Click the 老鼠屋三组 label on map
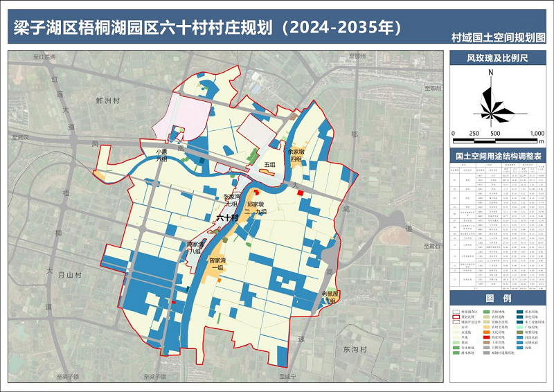The height and width of the screenshot is (392, 554). coord(328,297)
